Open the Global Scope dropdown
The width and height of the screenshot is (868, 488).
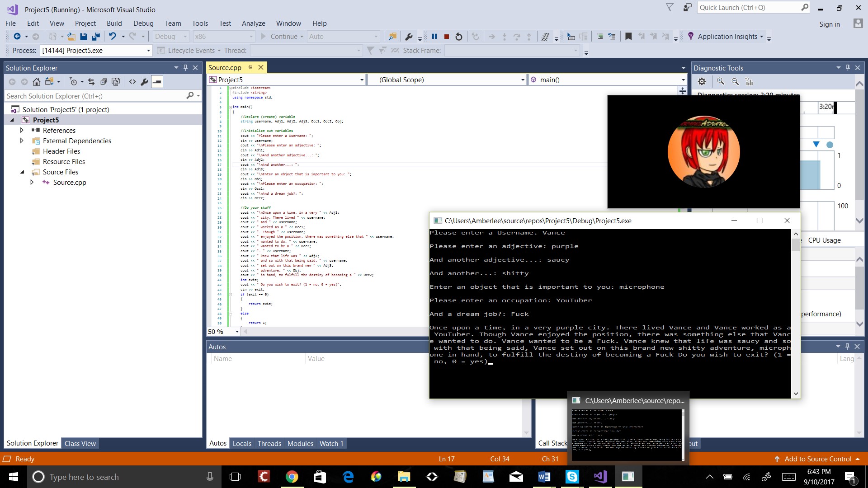446,80
